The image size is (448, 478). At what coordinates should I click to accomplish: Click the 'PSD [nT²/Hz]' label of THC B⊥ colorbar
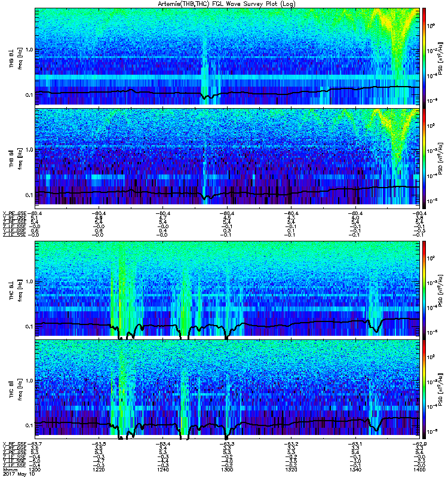pyautogui.click(x=441, y=290)
